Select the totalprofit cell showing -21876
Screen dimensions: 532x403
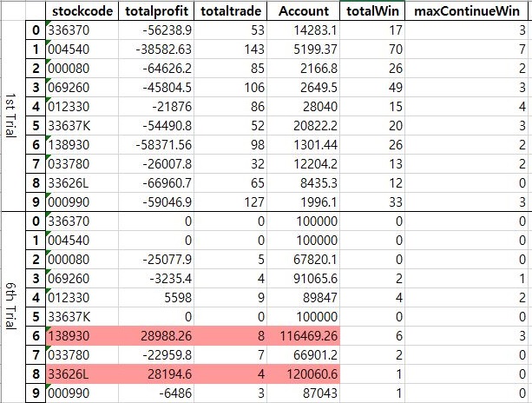(156, 107)
